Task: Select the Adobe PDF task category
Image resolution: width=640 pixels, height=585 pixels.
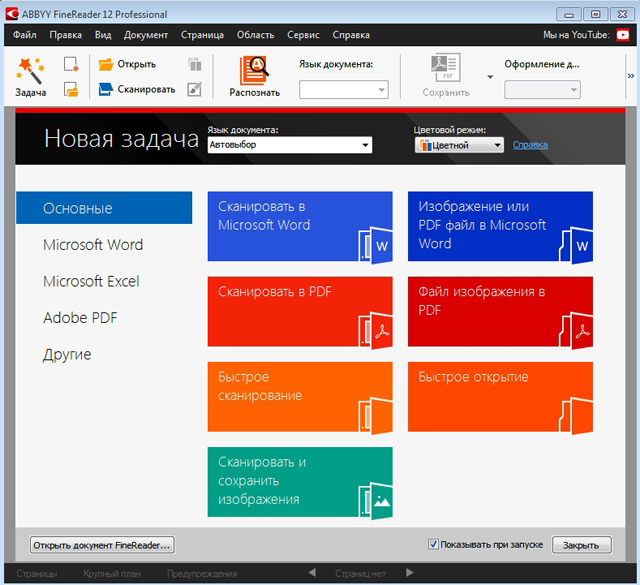Action: tap(80, 318)
